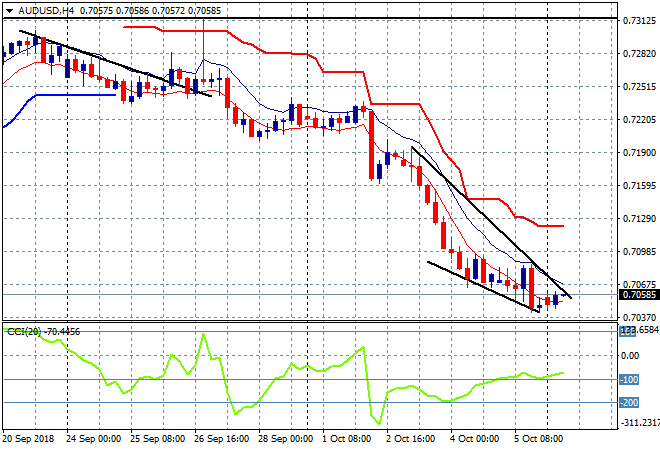The image size is (660, 450).
Task: Select the short blue horizontal support line
Action: point(76,95)
